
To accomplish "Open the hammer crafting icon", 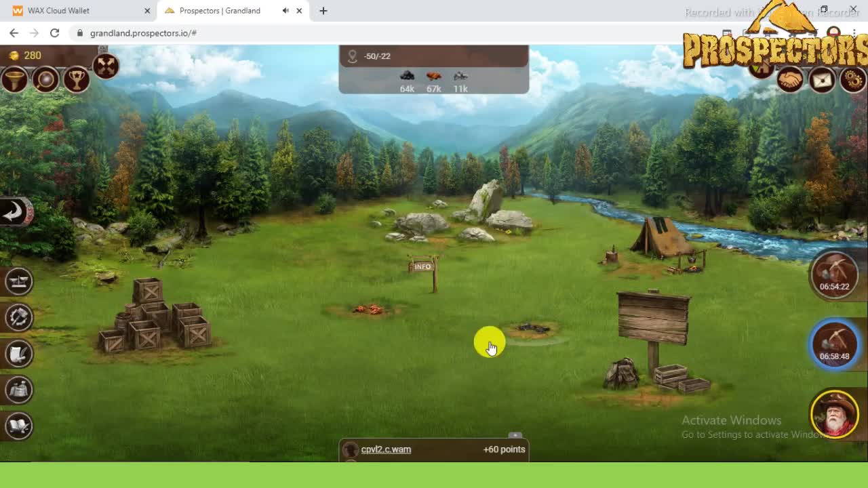I will click(19, 317).
